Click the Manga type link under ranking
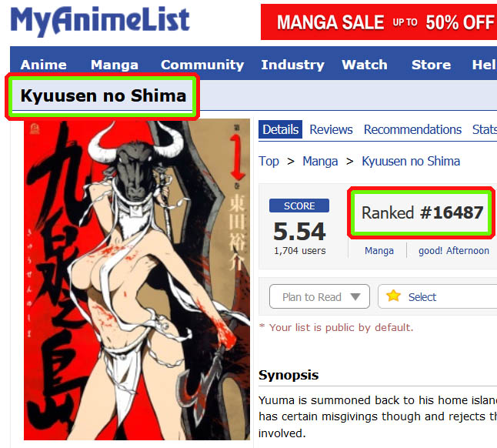The width and height of the screenshot is (497, 448). point(379,250)
